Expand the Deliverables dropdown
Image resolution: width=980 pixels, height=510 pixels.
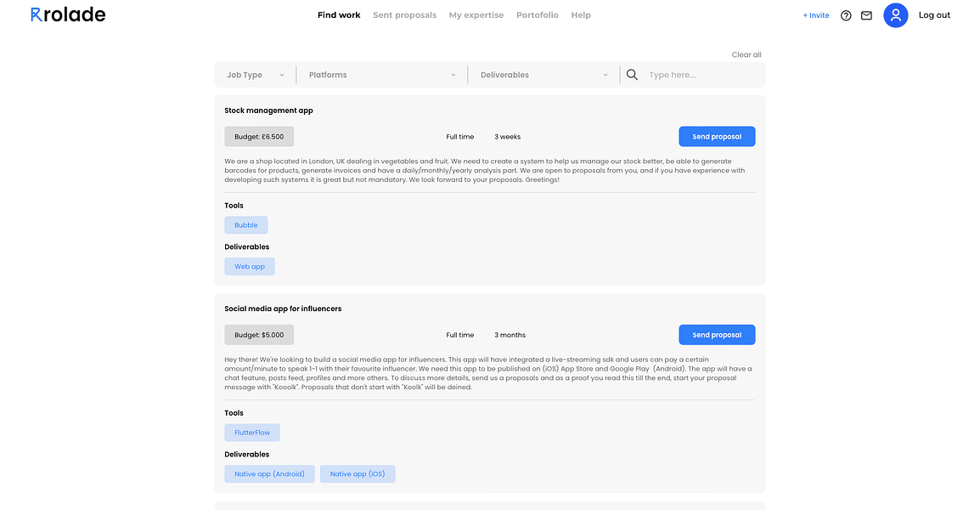tap(544, 75)
